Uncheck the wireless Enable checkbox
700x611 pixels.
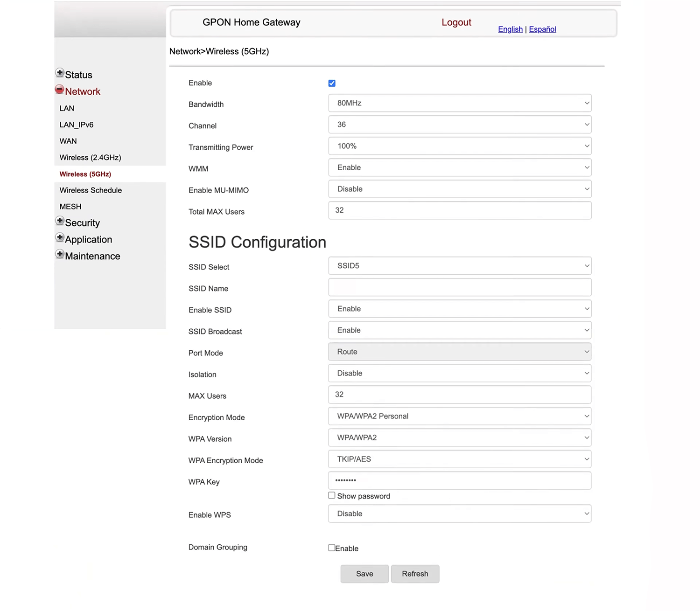332,83
